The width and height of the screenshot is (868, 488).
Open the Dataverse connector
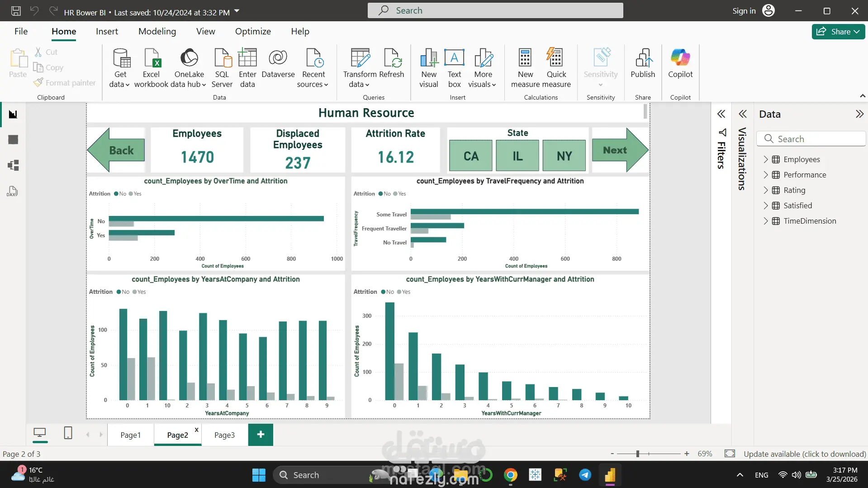pos(278,63)
